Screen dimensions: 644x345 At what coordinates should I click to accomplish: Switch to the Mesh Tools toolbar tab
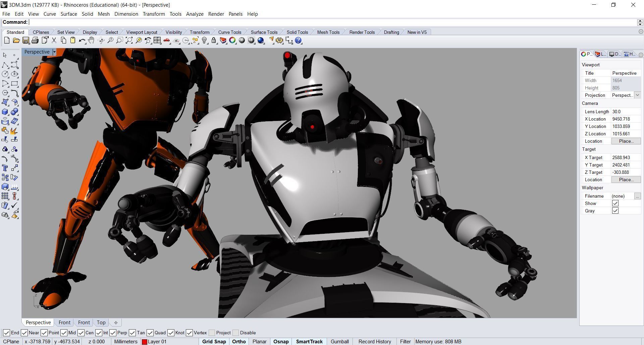(x=328, y=32)
